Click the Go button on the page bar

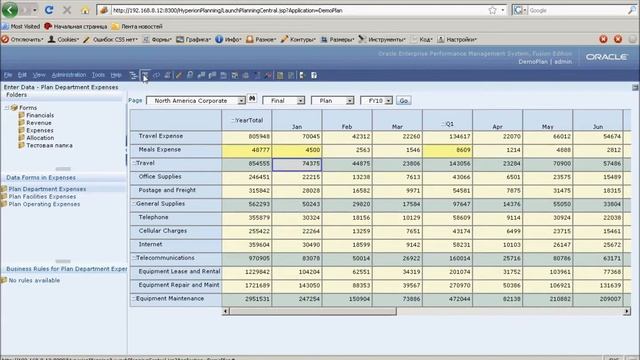pos(403,100)
